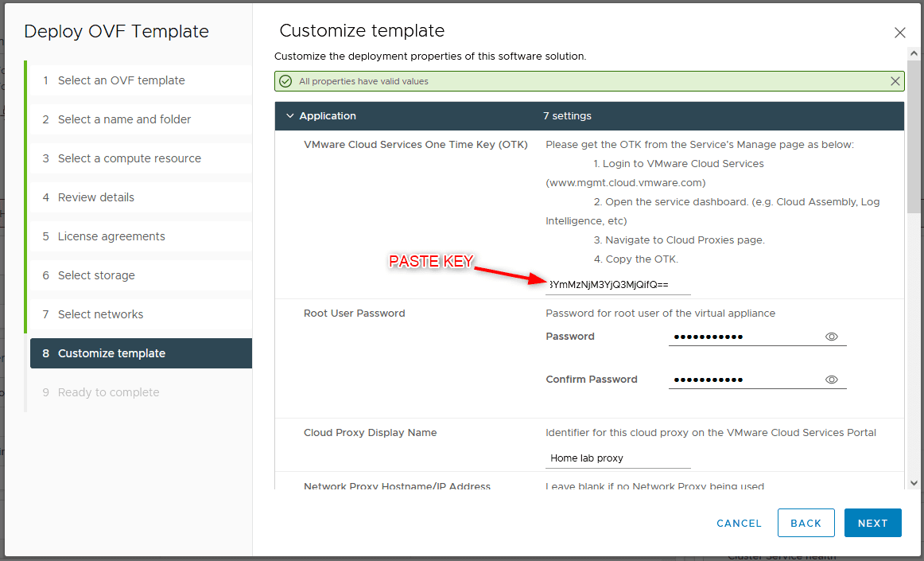Click the 'Root User Password' label

354,314
